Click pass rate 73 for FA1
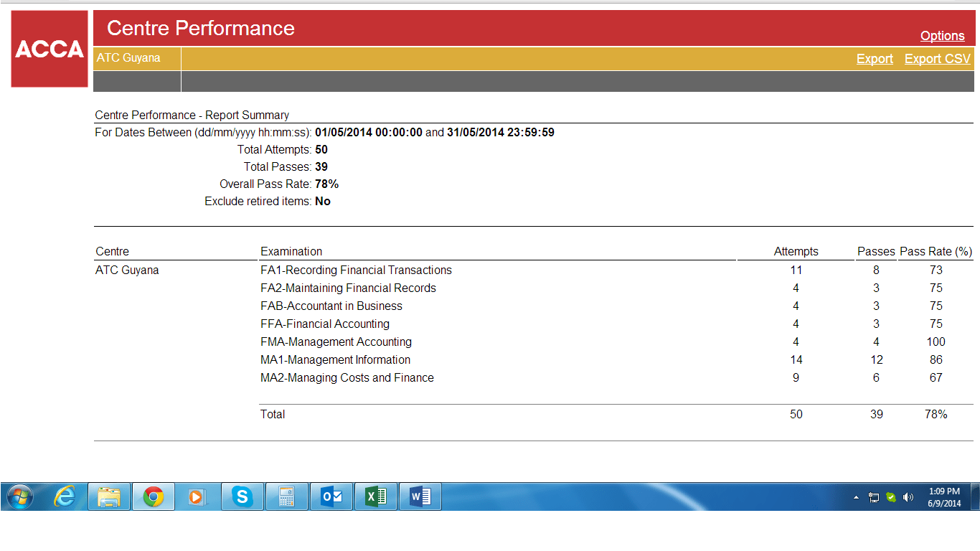This screenshot has height=551, width=980. point(936,270)
